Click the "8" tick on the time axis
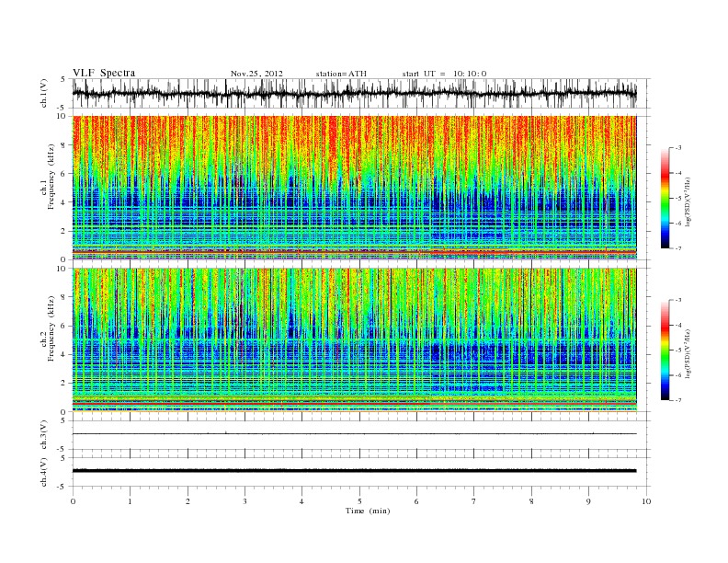The height and width of the screenshot is (563, 728). (x=531, y=501)
